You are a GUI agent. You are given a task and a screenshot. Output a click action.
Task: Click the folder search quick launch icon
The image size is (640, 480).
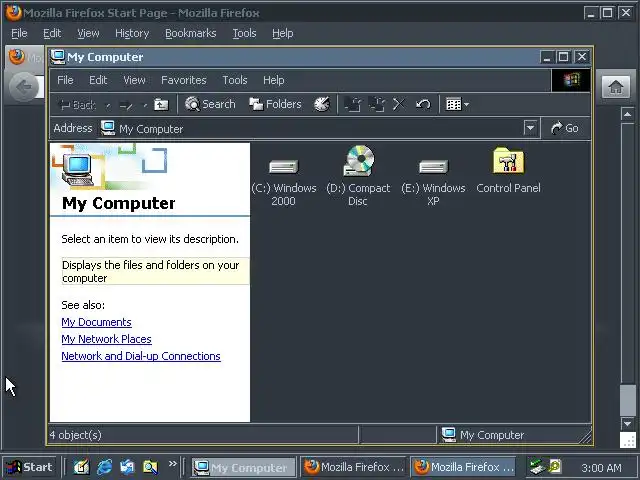[150, 467]
